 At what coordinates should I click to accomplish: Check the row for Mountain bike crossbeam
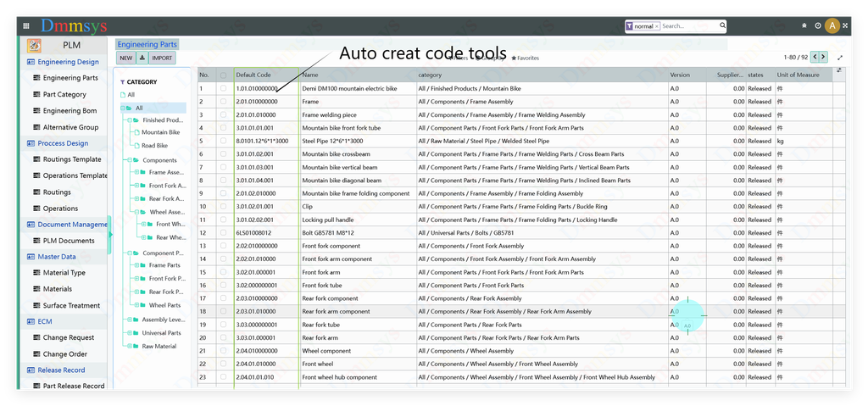(x=223, y=154)
